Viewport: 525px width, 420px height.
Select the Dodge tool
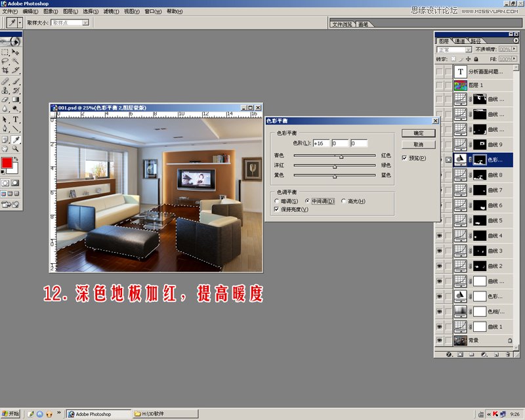[15, 108]
